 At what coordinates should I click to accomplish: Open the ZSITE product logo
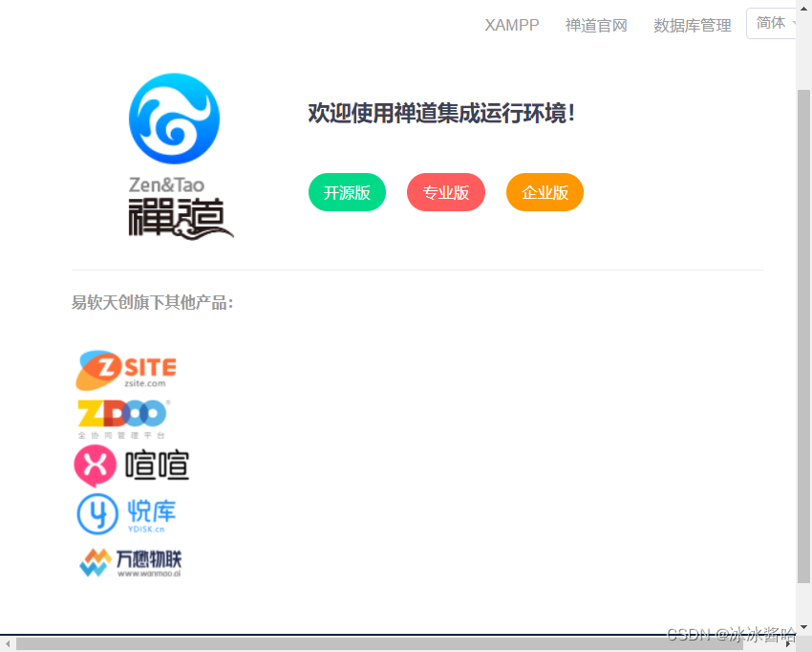[126, 370]
